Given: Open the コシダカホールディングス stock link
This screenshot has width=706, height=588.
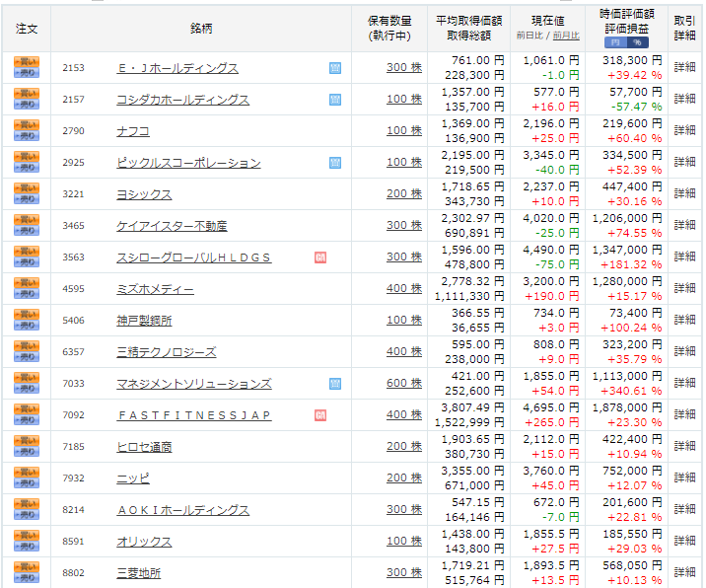Looking at the screenshot, I should click(182, 100).
